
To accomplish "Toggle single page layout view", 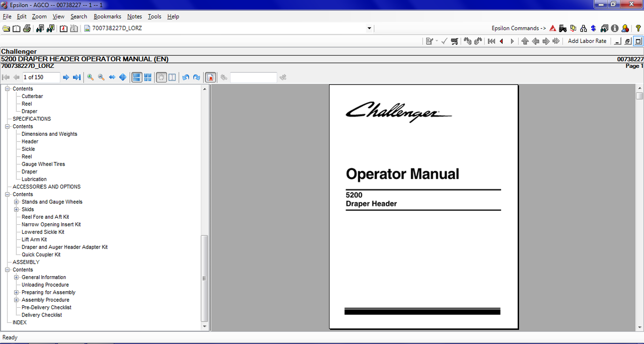I will pos(136,77).
